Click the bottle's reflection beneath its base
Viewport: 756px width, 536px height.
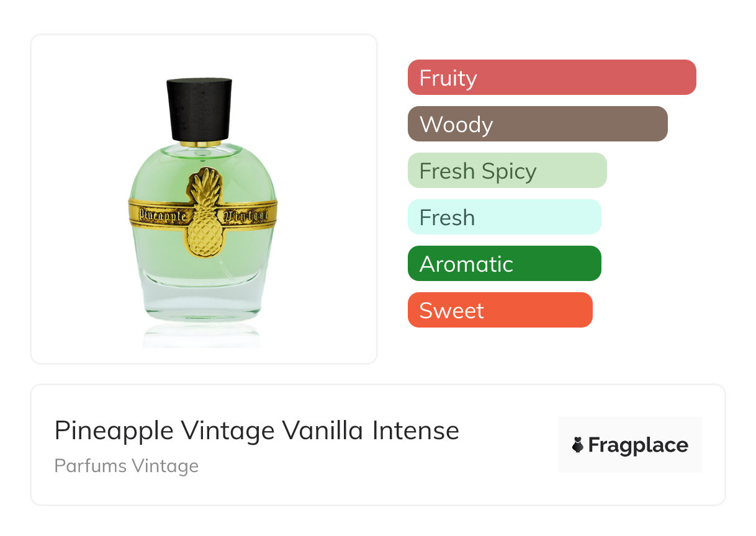tap(202, 337)
